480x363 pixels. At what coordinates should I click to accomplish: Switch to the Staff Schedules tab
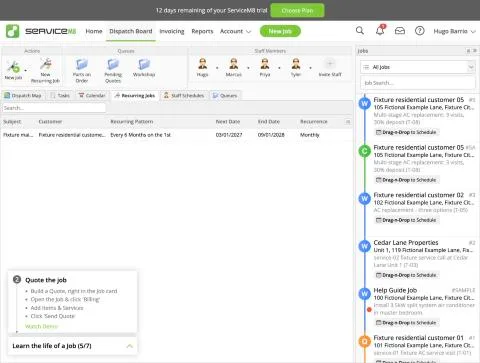click(184, 96)
